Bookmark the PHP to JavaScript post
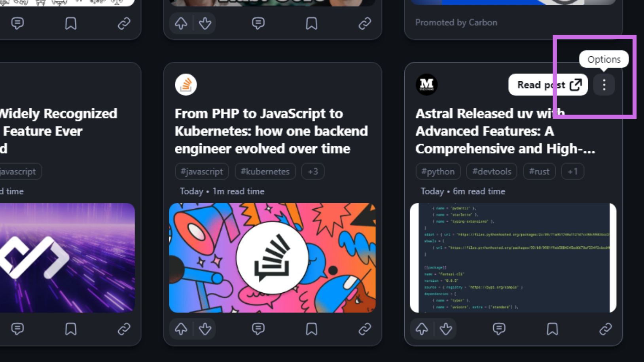 [x=312, y=329]
